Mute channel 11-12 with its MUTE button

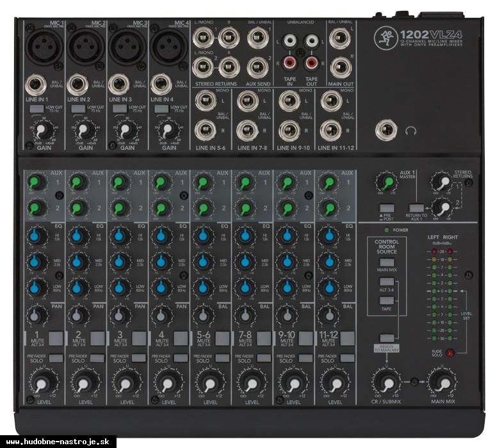pyautogui.click(x=347, y=339)
